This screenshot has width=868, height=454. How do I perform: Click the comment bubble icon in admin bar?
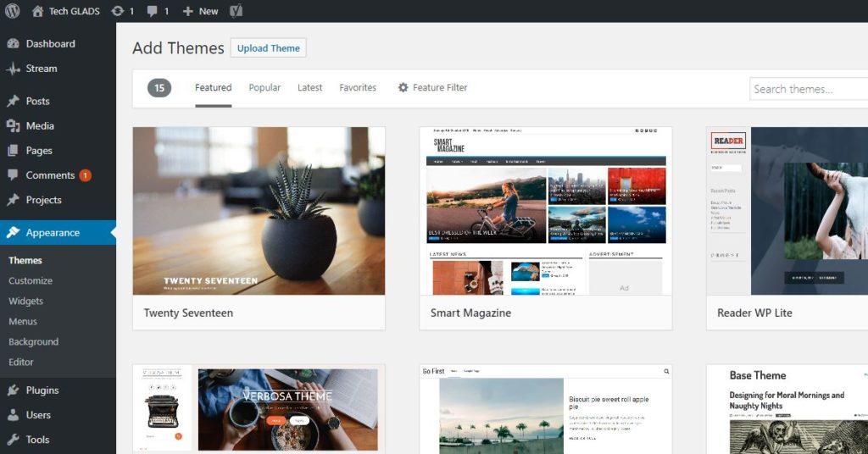[x=153, y=12]
